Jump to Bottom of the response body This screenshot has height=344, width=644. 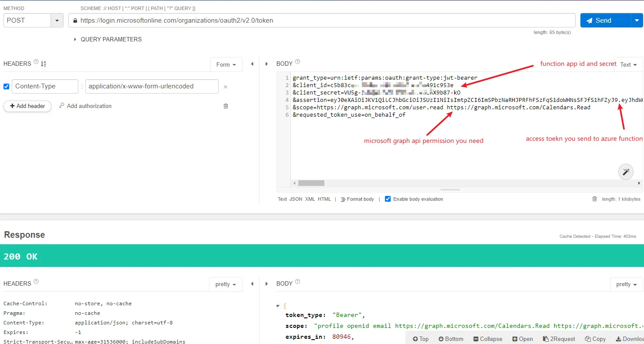click(x=451, y=339)
